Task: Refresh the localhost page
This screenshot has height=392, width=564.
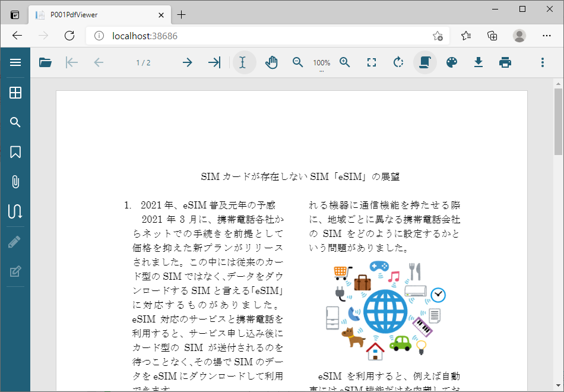Action: (69, 36)
